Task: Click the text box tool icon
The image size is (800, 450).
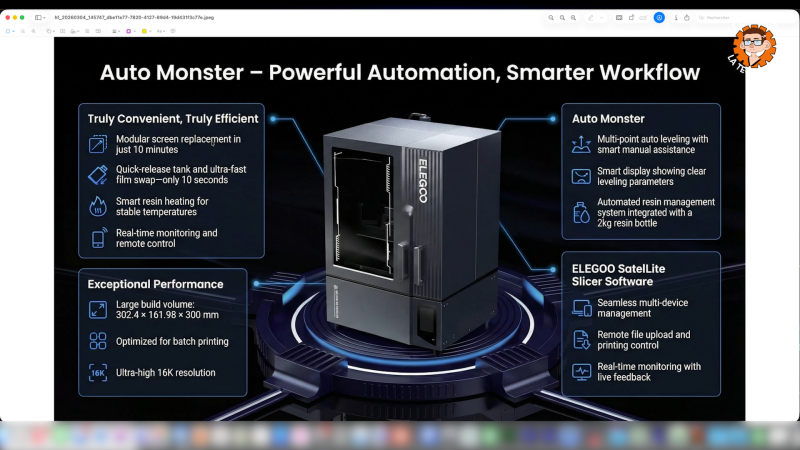Action: (62, 31)
